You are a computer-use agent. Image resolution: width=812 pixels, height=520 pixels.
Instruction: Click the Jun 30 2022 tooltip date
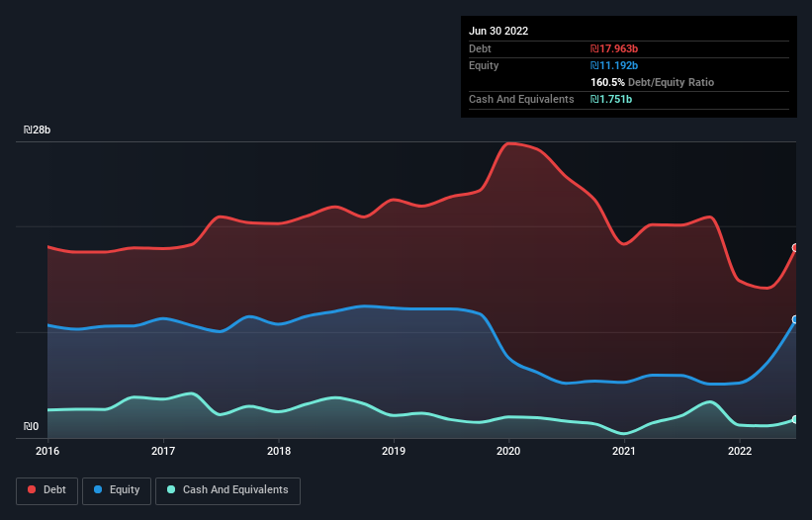click(498, 31)
